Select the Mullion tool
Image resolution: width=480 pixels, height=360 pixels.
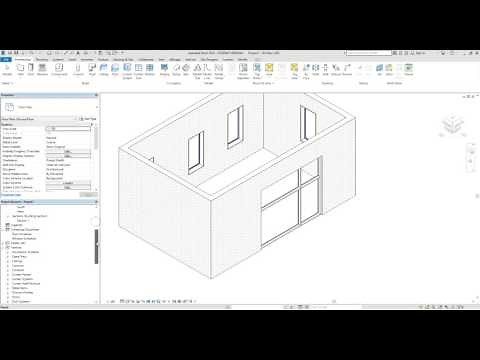150,70
